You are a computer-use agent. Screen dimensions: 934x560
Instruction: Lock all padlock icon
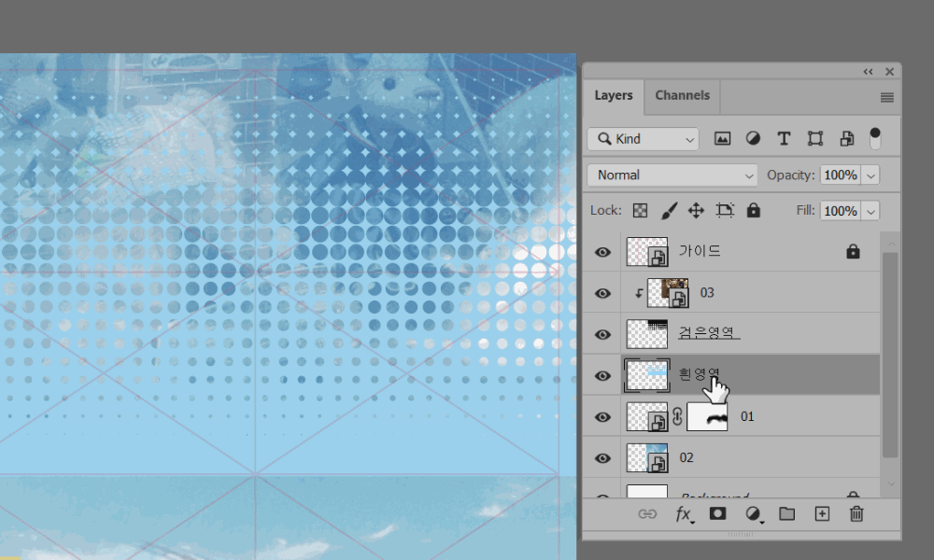coord(754,210)
